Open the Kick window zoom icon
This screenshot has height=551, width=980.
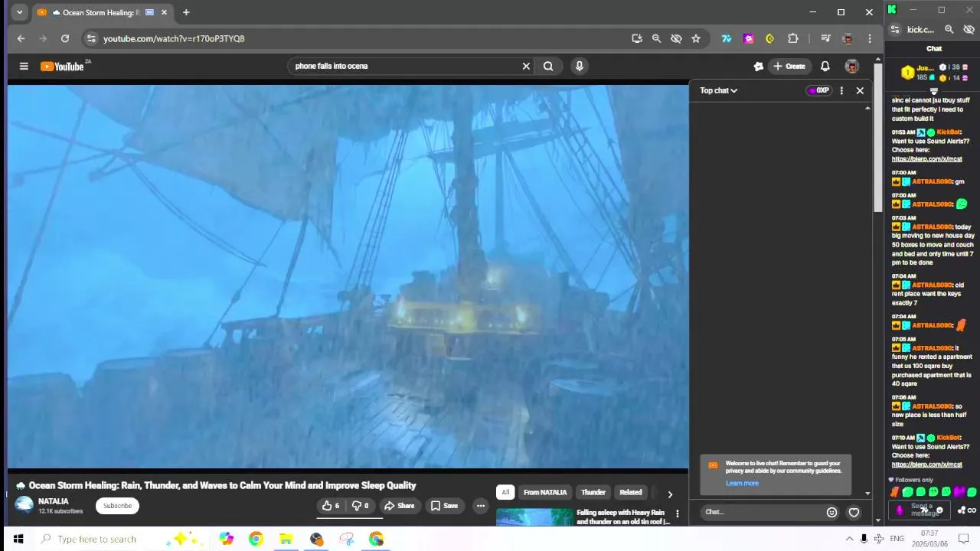click(x=949, y=29)
